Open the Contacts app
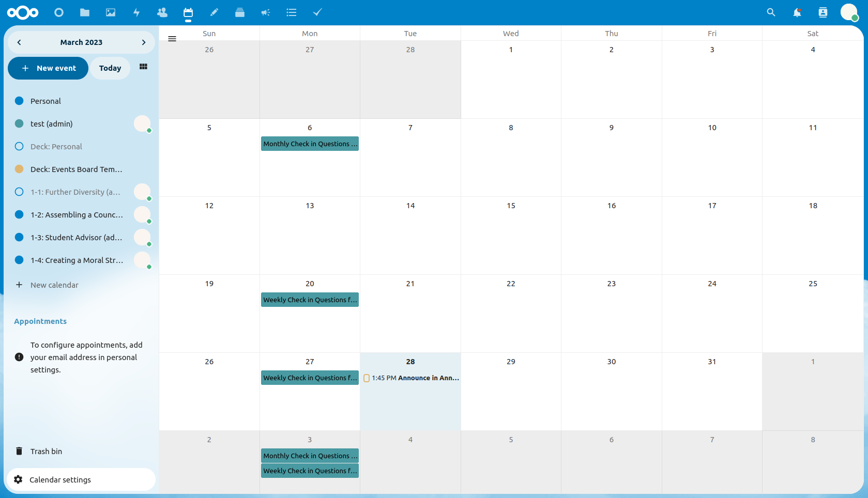Viewport: 868px width, 498px height. pyautogui.click(x=162, y=12)
